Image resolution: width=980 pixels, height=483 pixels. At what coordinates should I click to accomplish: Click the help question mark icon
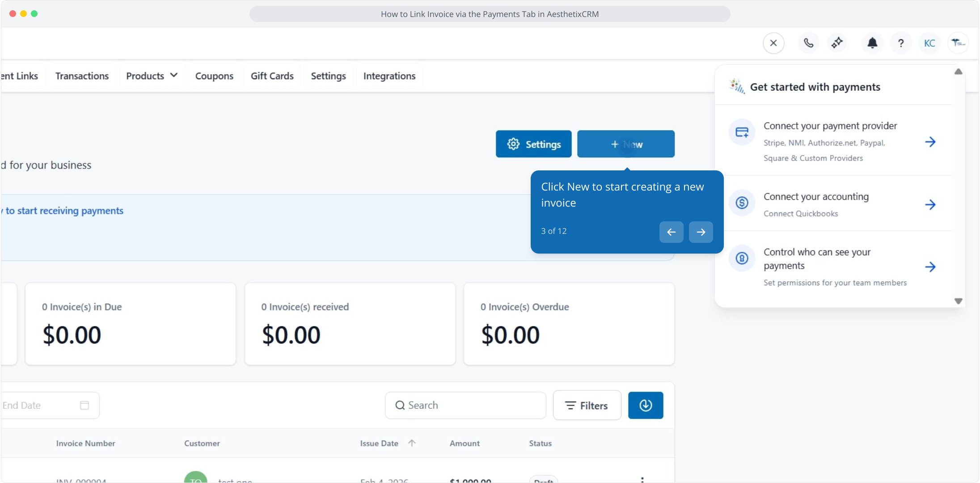click(901, 43)
